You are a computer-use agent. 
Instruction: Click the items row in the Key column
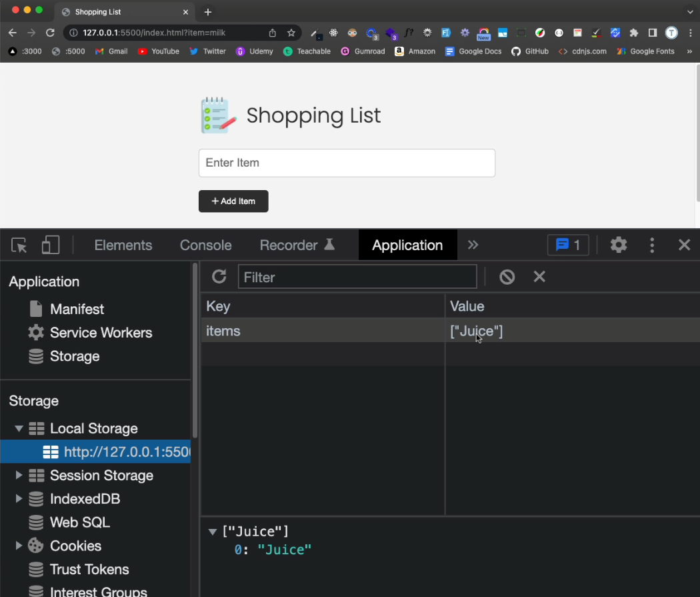point(223,330)
